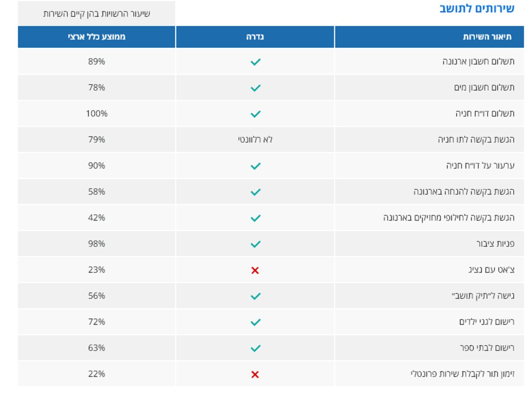Click the checkmark for הגשת בקשה להנחה בארנונה
The height and width of the screenshot is (401, 532).
click(x=255, y=192)
